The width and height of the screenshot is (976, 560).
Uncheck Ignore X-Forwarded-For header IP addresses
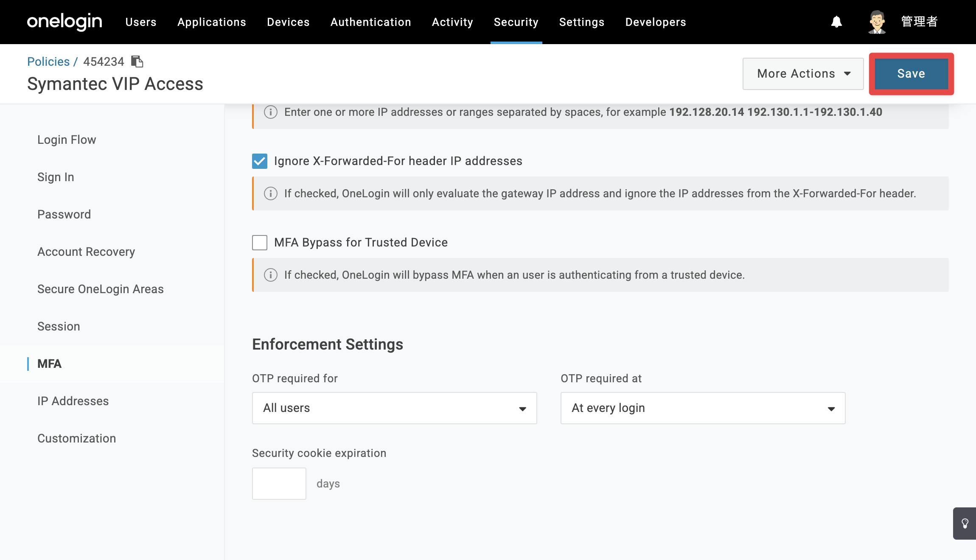(x=260, y=161)
